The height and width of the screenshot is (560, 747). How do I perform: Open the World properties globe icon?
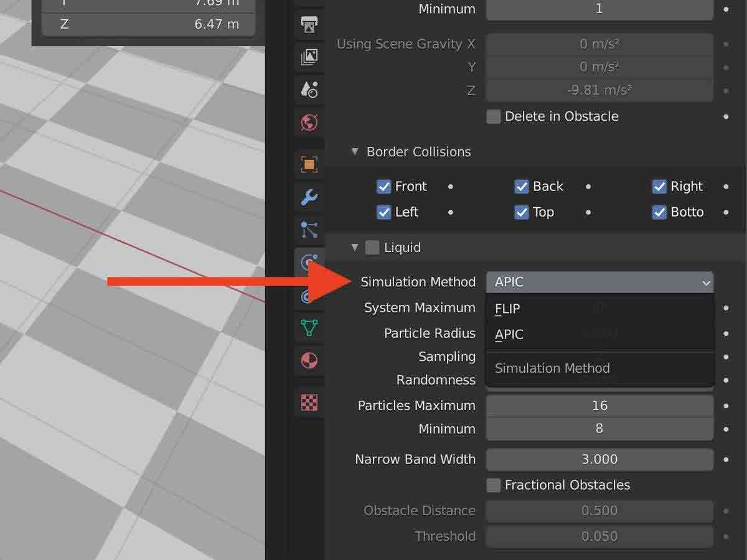pyautogui.click(x=309, y=123)
